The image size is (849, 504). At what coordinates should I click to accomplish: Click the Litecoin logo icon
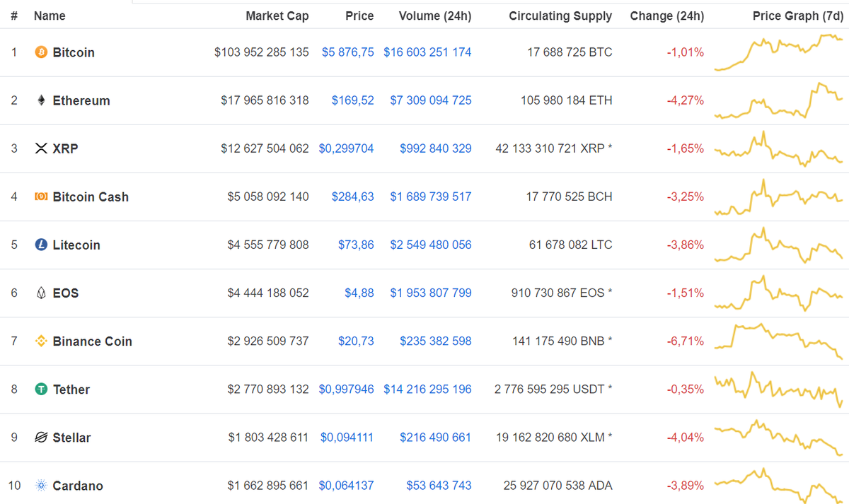click(x=41, y=245)
